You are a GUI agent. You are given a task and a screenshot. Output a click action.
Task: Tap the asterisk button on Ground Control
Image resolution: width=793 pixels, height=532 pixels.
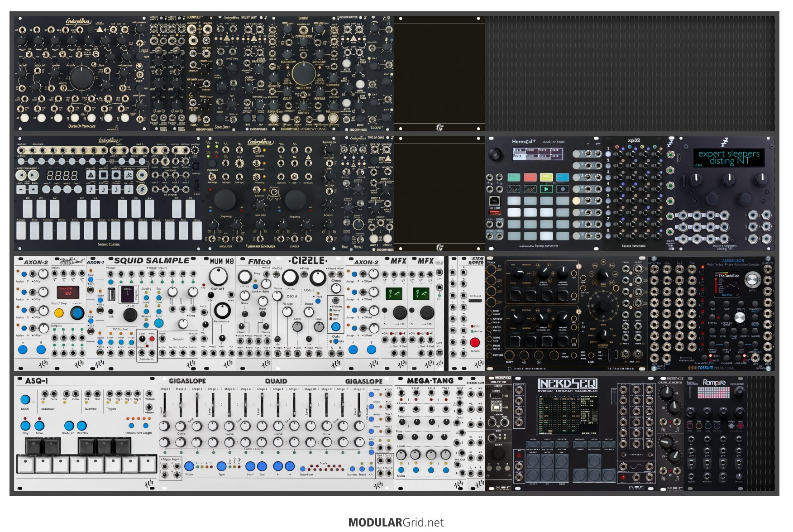point(142,175)
